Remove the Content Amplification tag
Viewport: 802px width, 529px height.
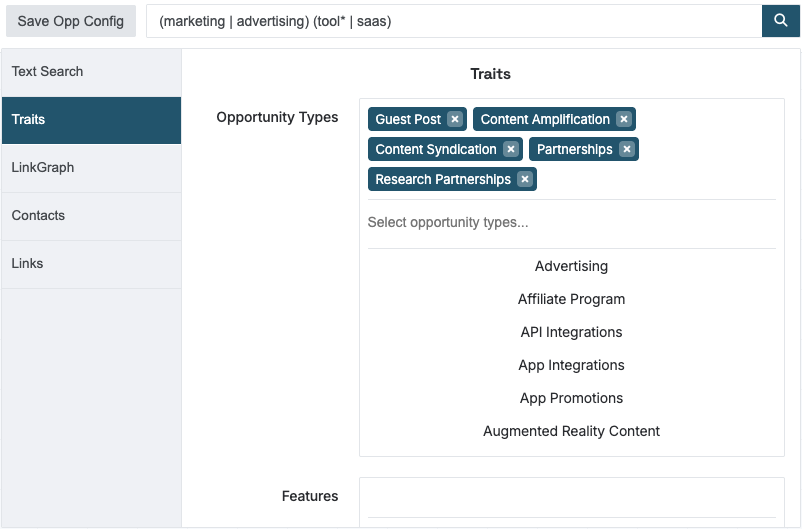[623, 119]
